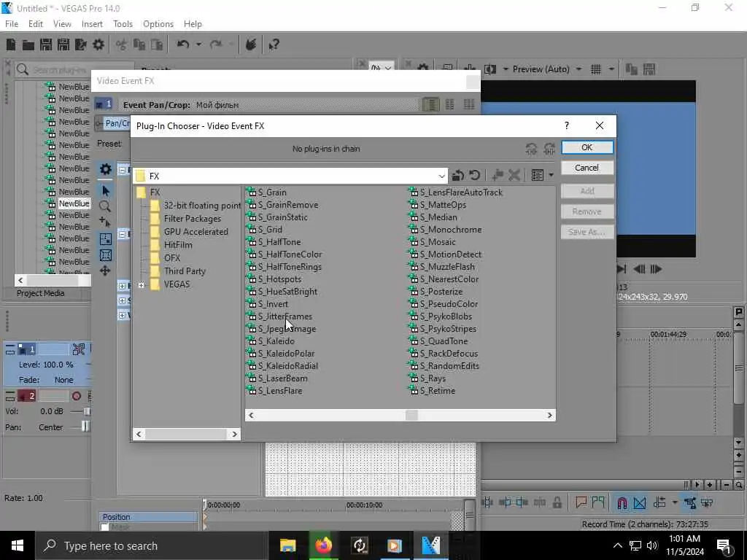Screen dimensions: 747x560
Task: Click the Undo arrow in main toolbar
Action: tap(183, 44)
